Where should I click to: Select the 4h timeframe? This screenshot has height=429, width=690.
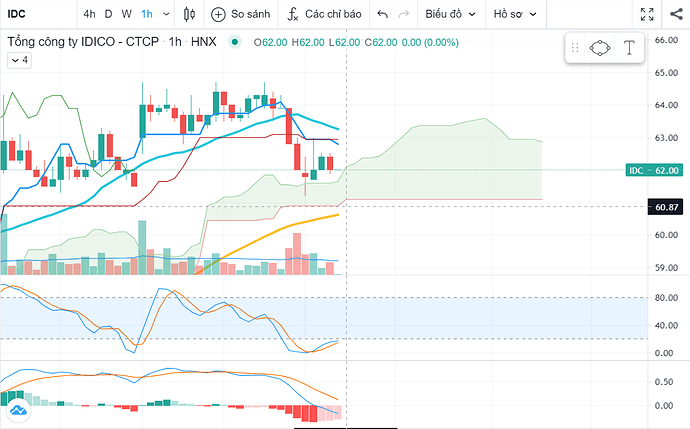[89, 14]
